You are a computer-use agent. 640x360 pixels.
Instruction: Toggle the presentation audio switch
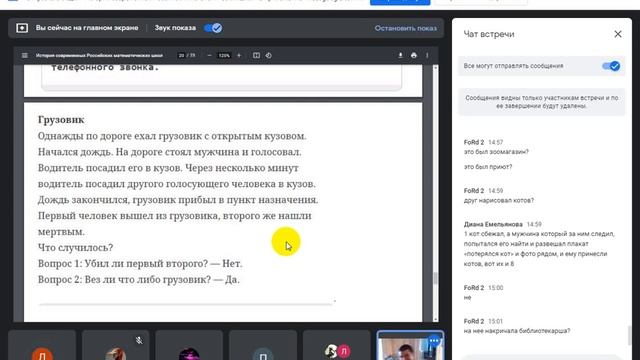(x=213, y=28)
